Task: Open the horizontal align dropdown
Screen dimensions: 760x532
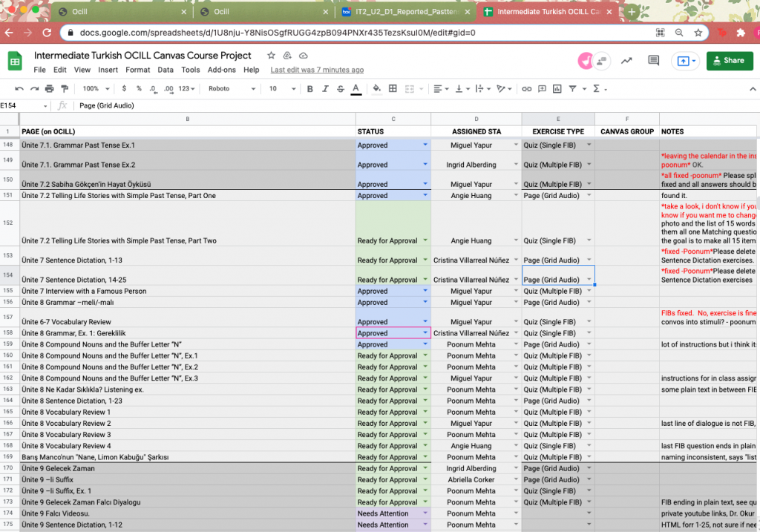Action: pos(441,89)
